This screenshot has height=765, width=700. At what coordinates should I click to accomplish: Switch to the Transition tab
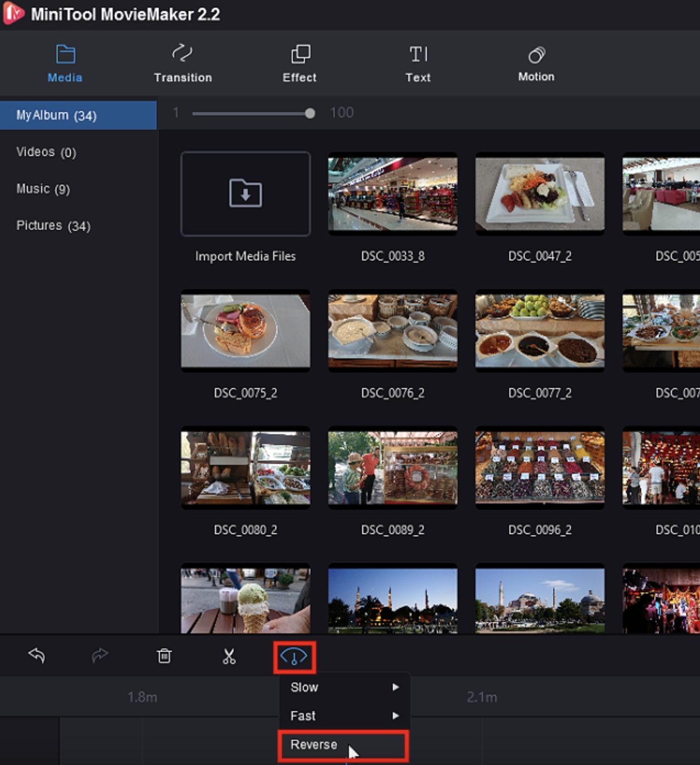click(182, 64)
